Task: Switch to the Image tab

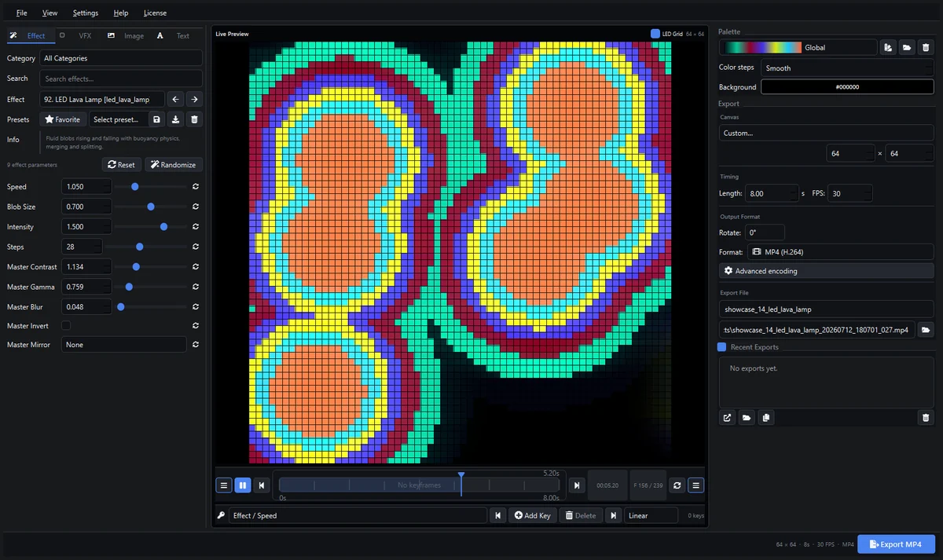Action: pyautogui.click(x=126, y=35)
